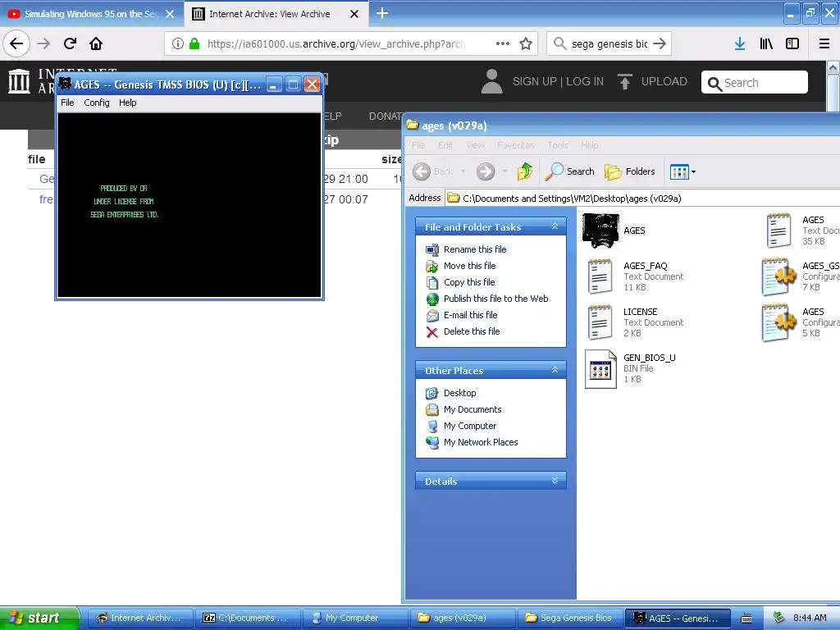Go to My Network Places link
Viewport: 840px width, 630px height.
click(x=481, y=442)
